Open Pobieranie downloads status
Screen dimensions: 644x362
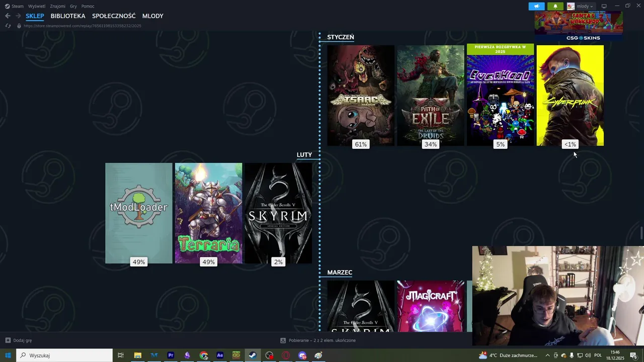pos(318,340)
